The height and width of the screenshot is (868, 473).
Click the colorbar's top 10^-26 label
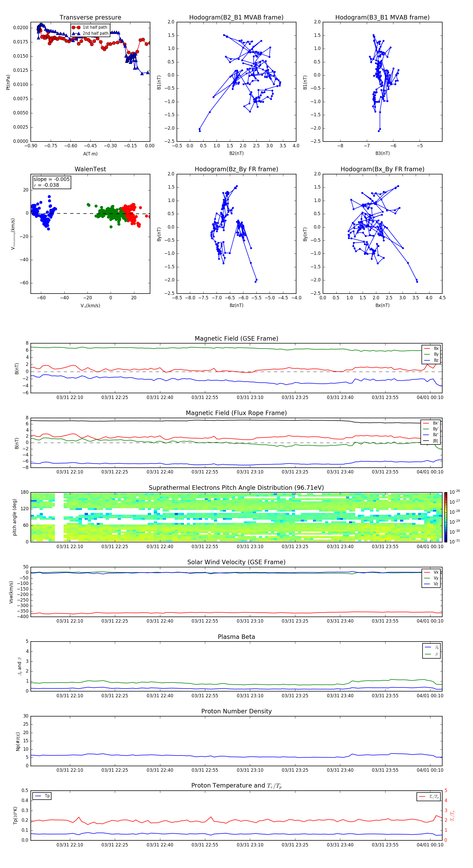tap(455, 492)
